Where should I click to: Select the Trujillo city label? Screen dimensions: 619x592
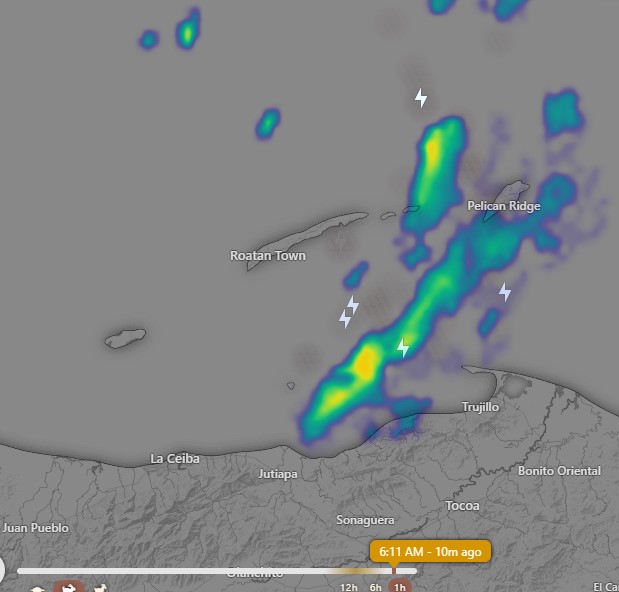(x=480, y=407)
